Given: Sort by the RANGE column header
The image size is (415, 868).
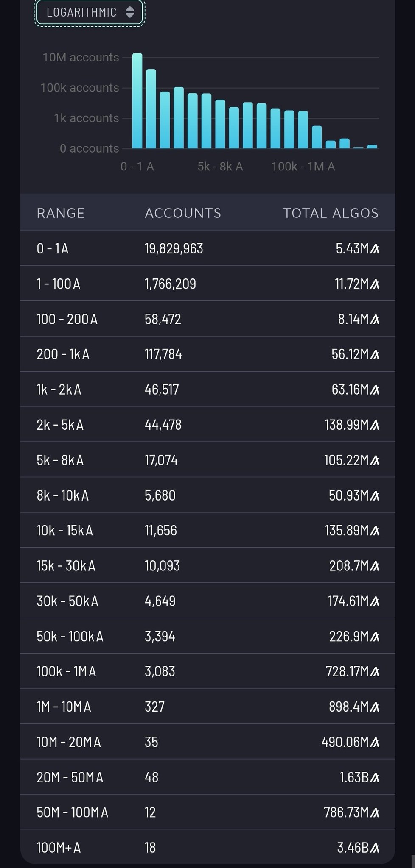Looking at the screenshot, I should click(61, 213).
